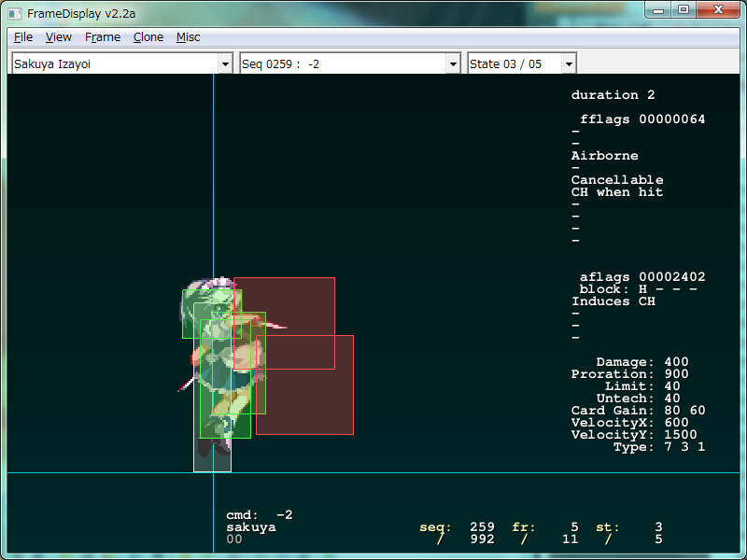Open the Frame menu
747x560 pixels.
(x=103, y=37)
